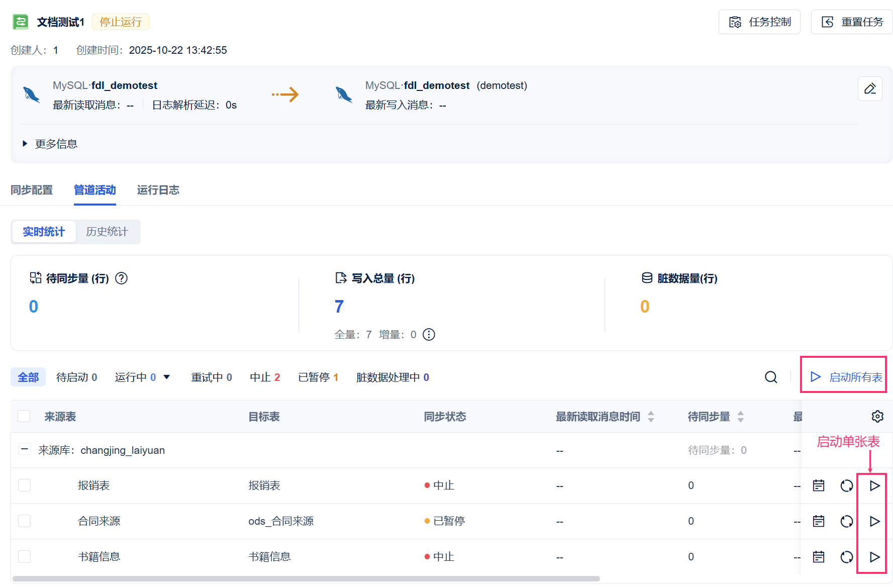Click help icon beside 待同步量 (行)
Viewport: 893px width, 588px height.
122,278
